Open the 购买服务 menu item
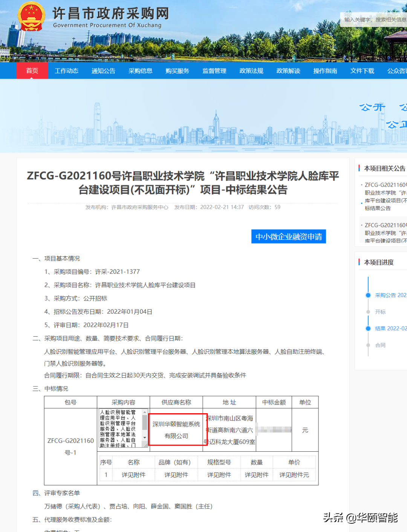Viewport: 407px width, 532px height. [177, 71]
